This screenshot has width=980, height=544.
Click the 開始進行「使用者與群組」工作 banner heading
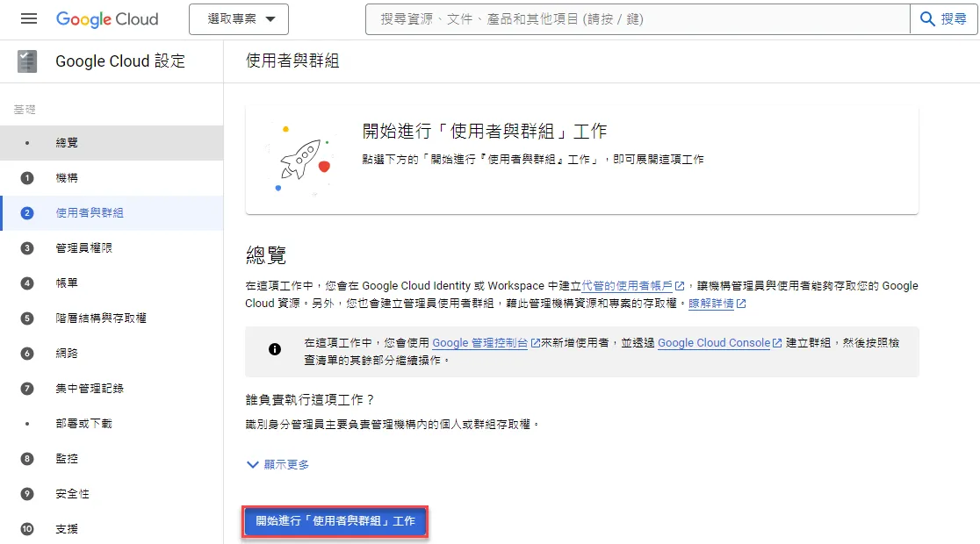point(485,131)
